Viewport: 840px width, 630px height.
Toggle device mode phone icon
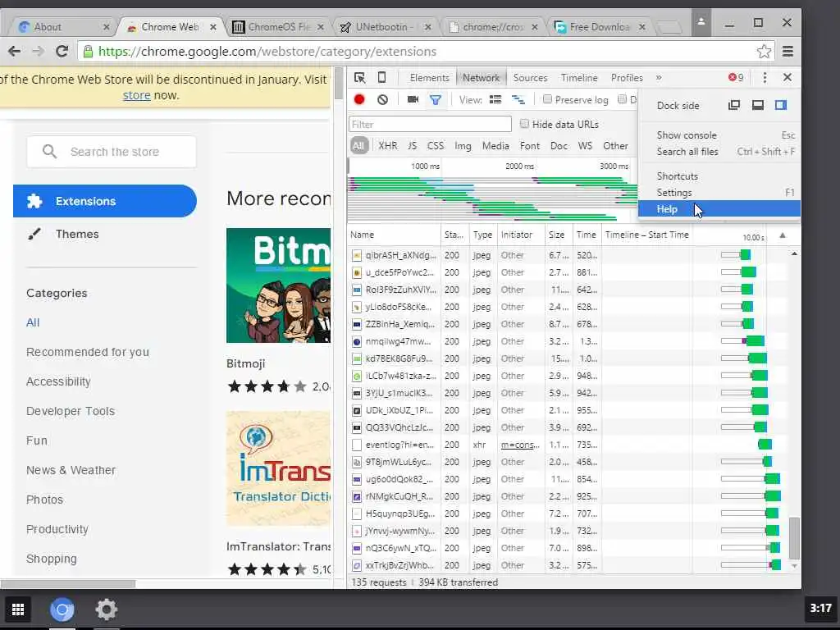(x=381, y=78)
